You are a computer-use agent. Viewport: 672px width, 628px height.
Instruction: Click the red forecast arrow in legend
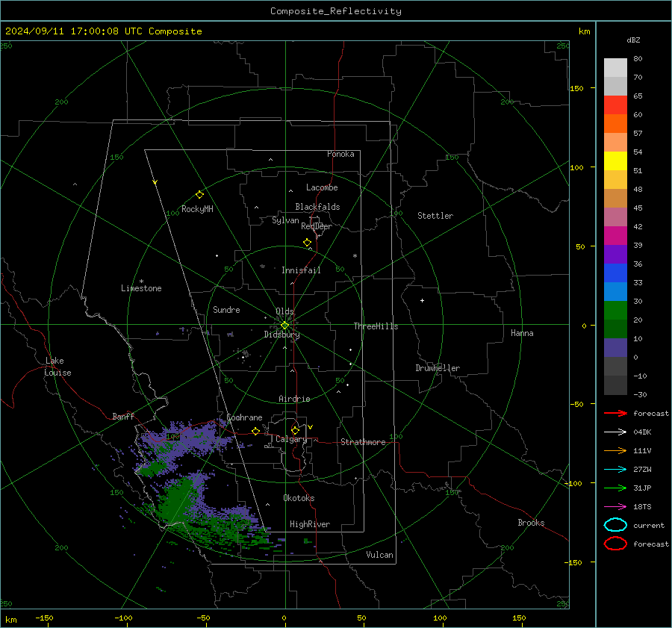(615, 413)
